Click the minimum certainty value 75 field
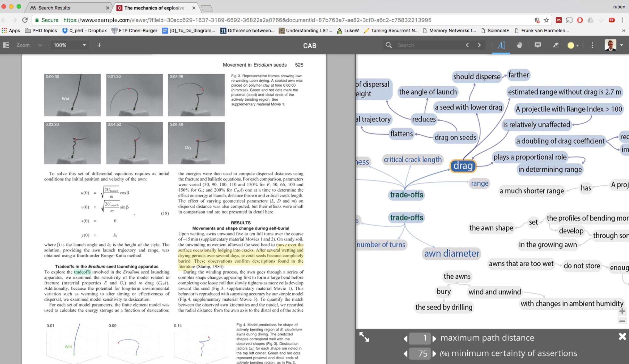Screen dimensions: 629x364 coord(420,353)
